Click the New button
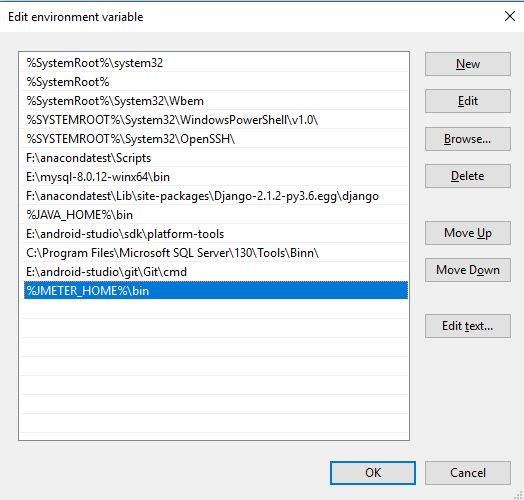This screenshot has width=524, height=500. (468, 64)
